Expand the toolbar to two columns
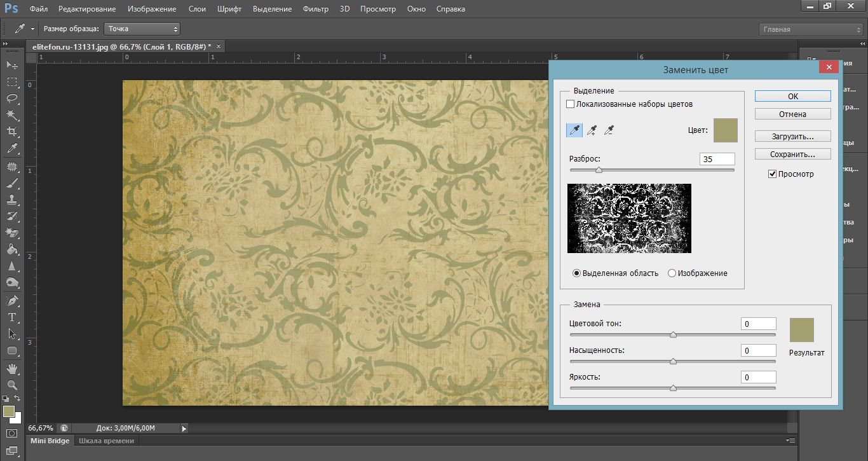 point(6,43)
